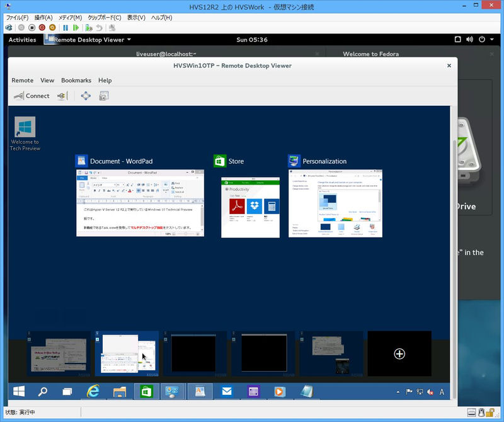Click the Store icon in Task View label
The image size is (504, 422).
[x=220, y=161]
